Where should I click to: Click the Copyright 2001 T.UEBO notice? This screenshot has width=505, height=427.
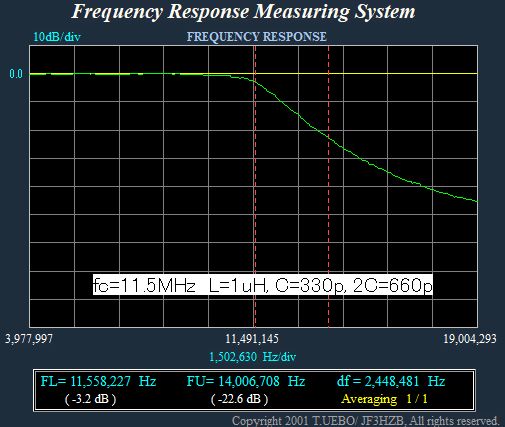[x=365, y=421]
